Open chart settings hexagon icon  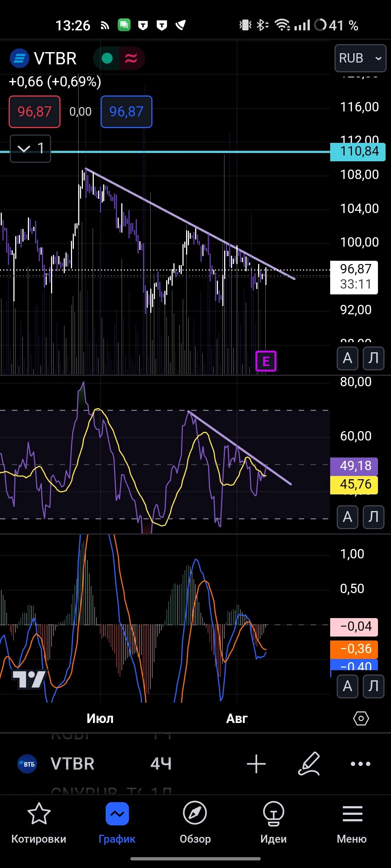(x=361, y=718)
